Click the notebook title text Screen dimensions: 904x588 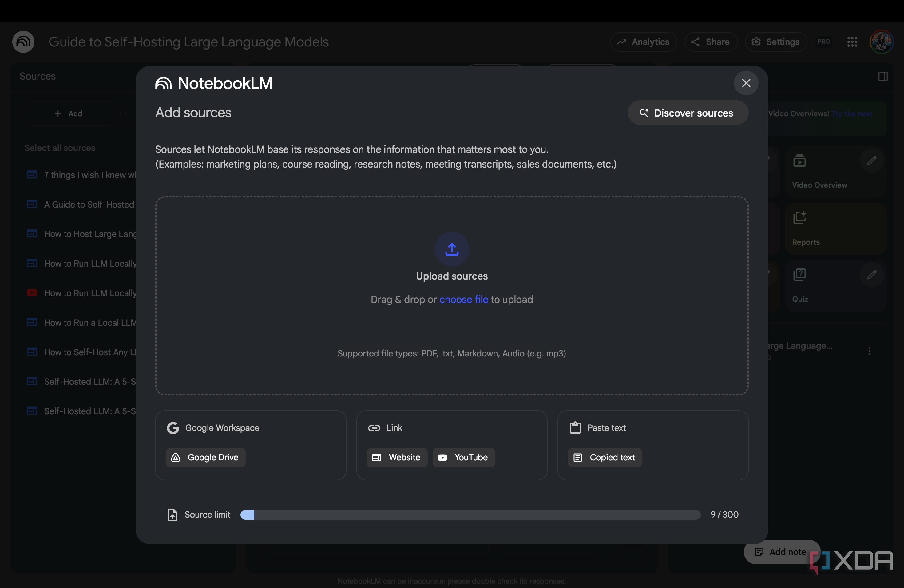click(x=188, y=42)
